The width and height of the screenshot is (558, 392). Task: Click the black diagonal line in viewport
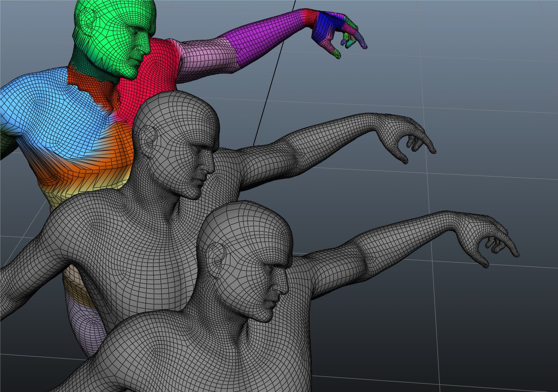coord(274,73)
